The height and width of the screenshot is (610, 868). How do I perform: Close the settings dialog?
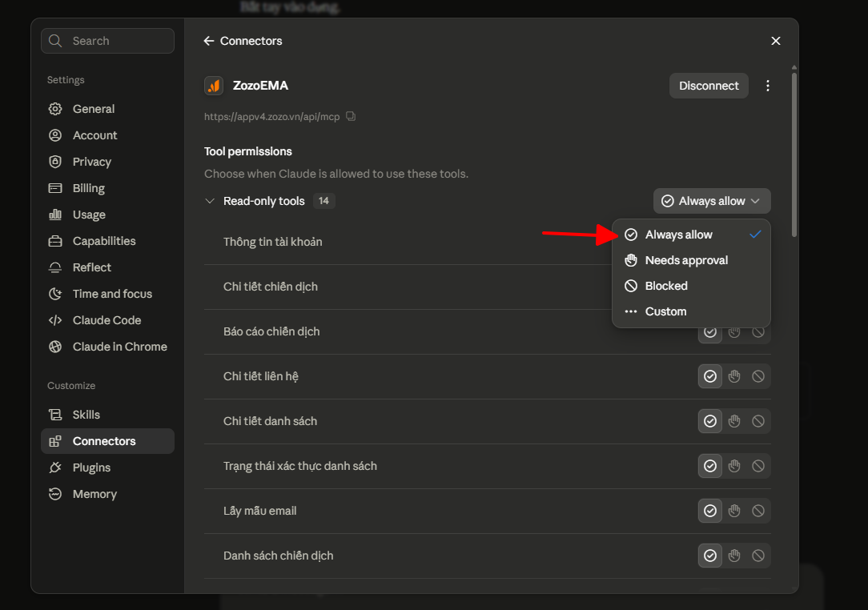click(x=776, y=41)
